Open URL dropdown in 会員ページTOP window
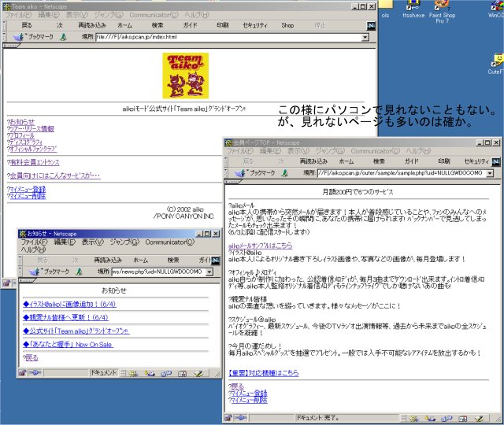Viewport: 504px width, 425px height. pyautogui.click(x=490, y=173)
